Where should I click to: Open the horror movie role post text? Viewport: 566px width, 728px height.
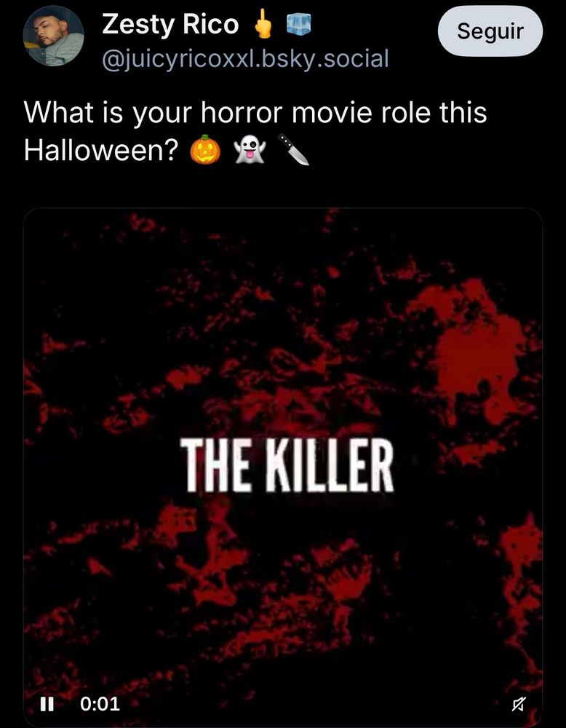(x=255, y=131)
